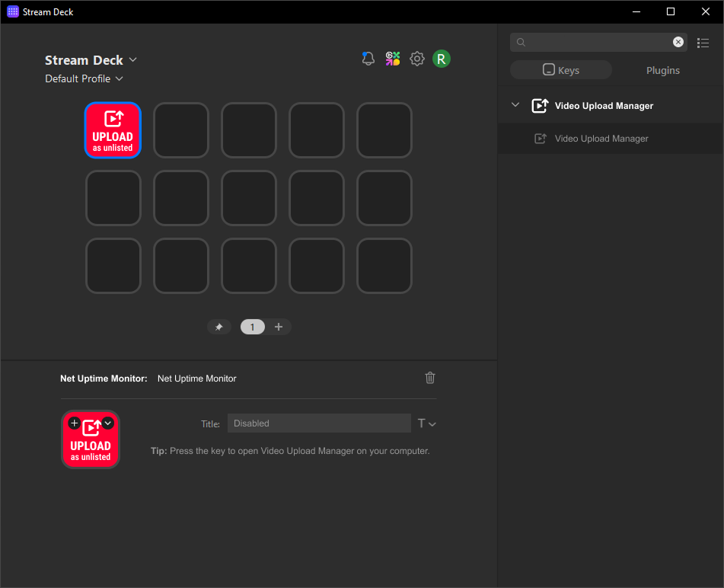Screen dimensions: 724x588
Task: Switch to the Keys tab
Action: [x=561, y=70]
